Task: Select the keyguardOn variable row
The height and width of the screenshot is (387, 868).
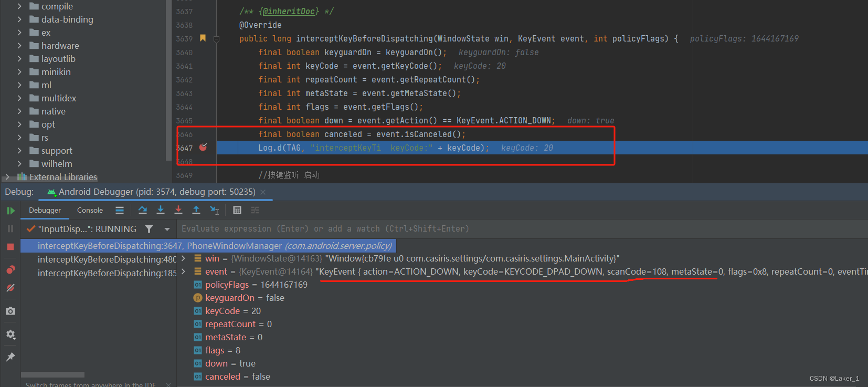Action: click(x=239, y=298)
